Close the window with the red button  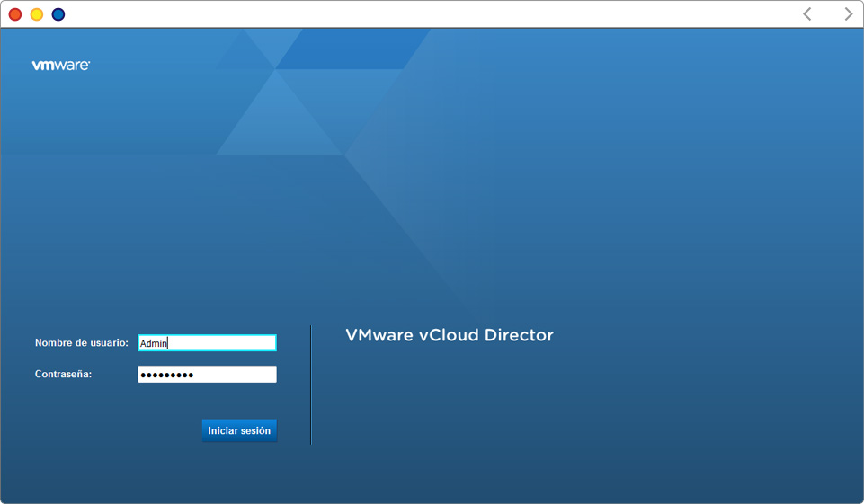pyautogui.click(x=15, y=14)
